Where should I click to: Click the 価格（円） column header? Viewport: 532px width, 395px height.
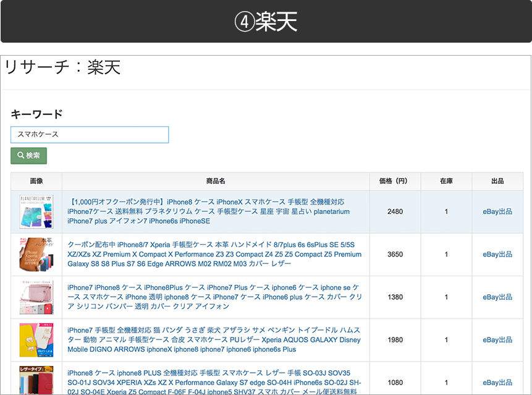[395, 181]
